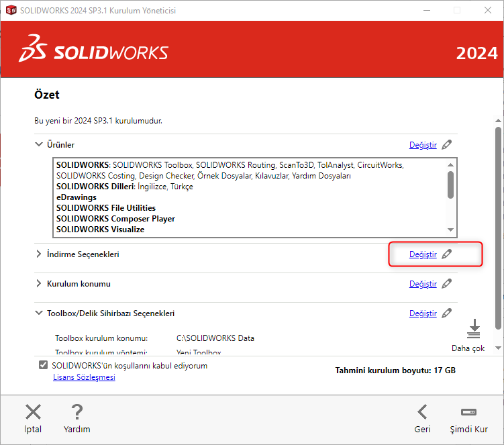
Task: Click the Özet heading
Action: coord(47,95)
